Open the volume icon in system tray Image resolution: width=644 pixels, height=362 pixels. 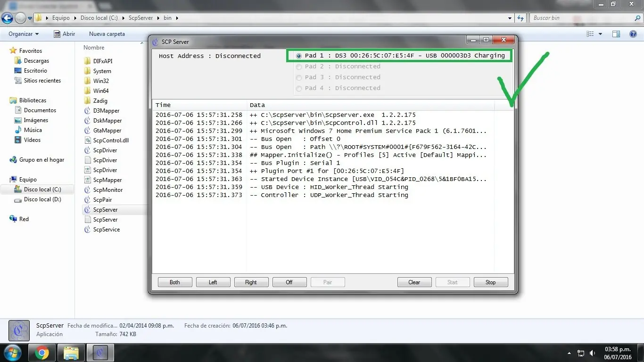(x=592, y=353)
